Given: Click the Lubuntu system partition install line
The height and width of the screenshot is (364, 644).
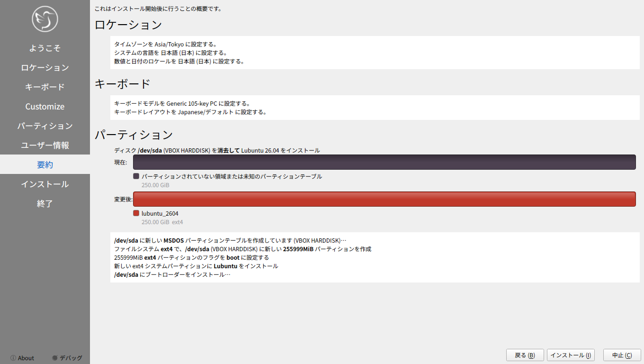Looking at the screenshot, I should click(x=196, y=265).
